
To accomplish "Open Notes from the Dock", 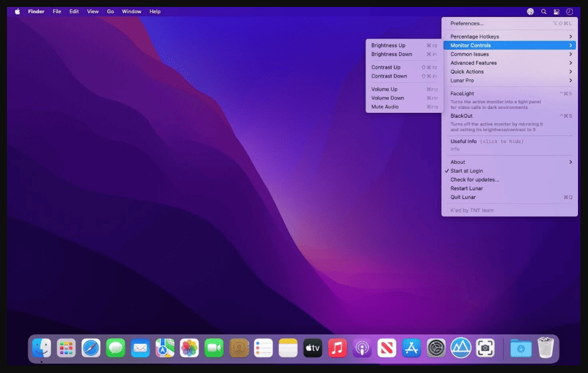I will tap(288, 348).
